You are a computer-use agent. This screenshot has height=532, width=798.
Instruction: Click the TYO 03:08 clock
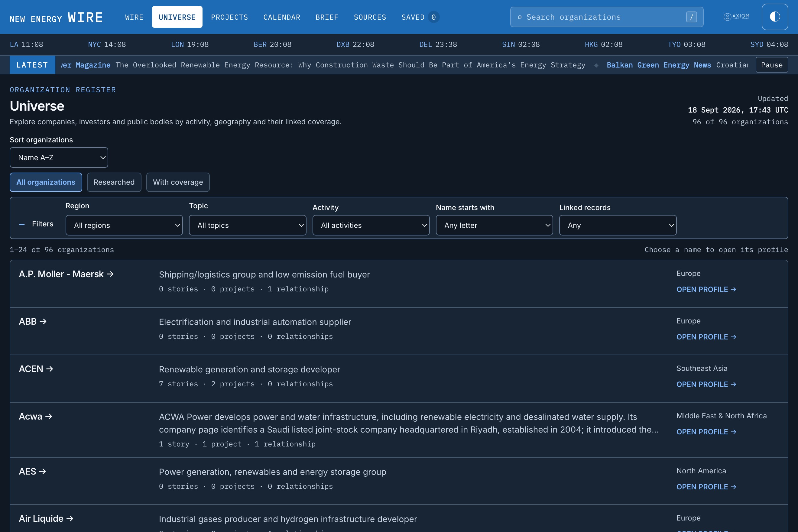(686, 44)
